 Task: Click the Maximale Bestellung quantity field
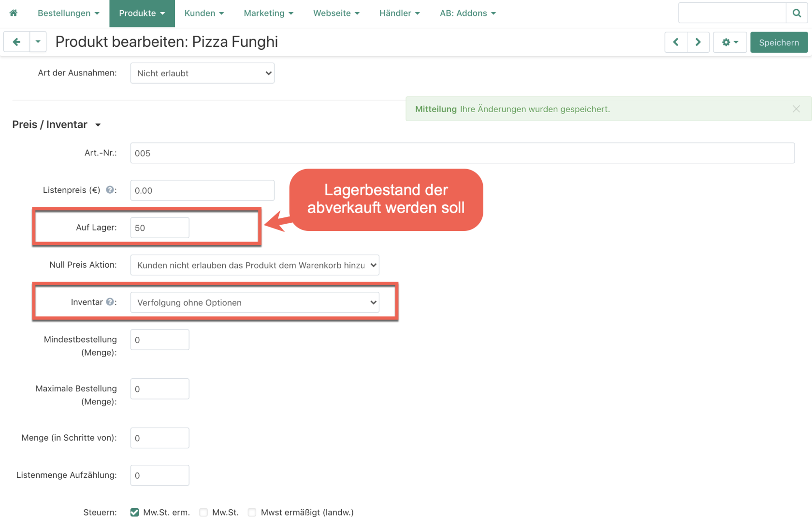pyautogui.click(x=159, y=389)
